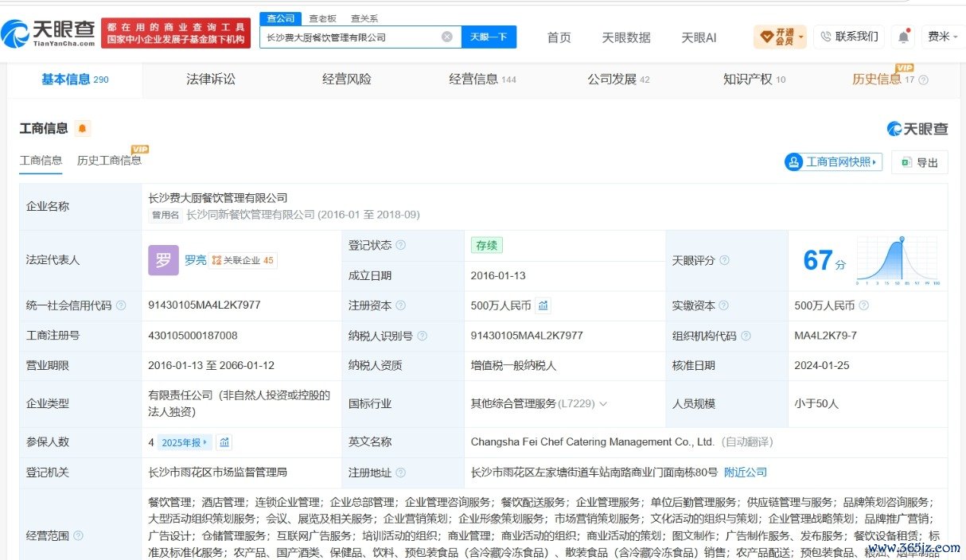The width and height of the screenshot is (966, 560).
Task: Click the help icon beside 天眼评分
Action: (x=724, y=260)
